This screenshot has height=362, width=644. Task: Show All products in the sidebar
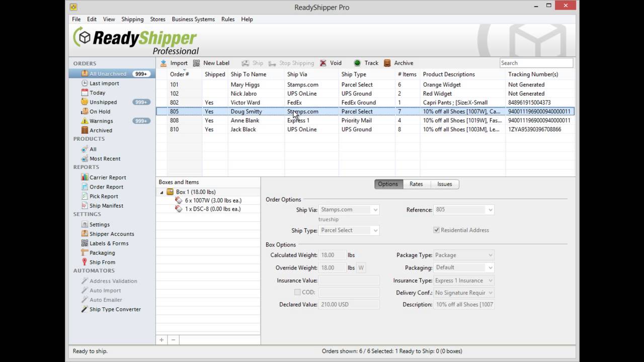click(93, 149)
